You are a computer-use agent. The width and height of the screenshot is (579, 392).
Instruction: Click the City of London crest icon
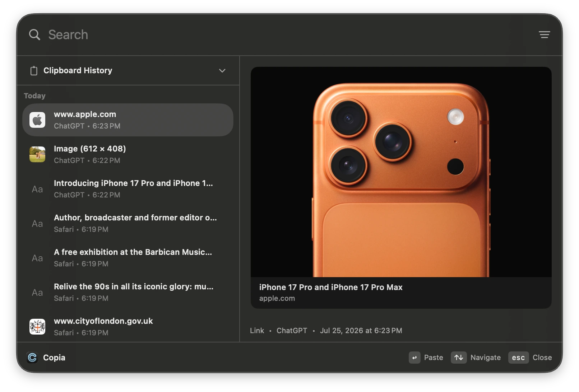37,327
